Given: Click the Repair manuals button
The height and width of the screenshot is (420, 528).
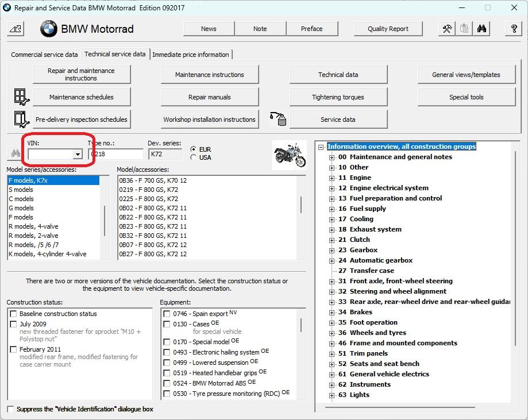Looking at the screenshot, I should pos(209,97).
